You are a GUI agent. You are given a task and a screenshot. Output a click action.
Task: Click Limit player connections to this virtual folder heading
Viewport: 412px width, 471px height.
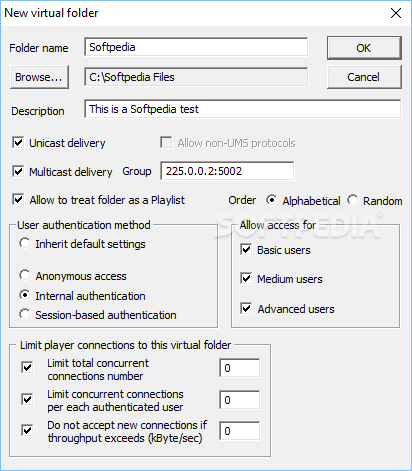[x=125, y=345]
